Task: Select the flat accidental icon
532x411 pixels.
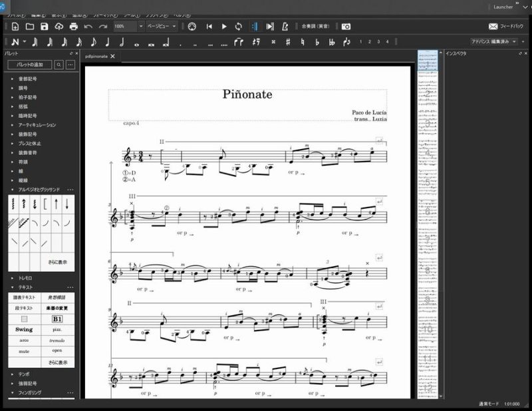Action: point(317,42)
